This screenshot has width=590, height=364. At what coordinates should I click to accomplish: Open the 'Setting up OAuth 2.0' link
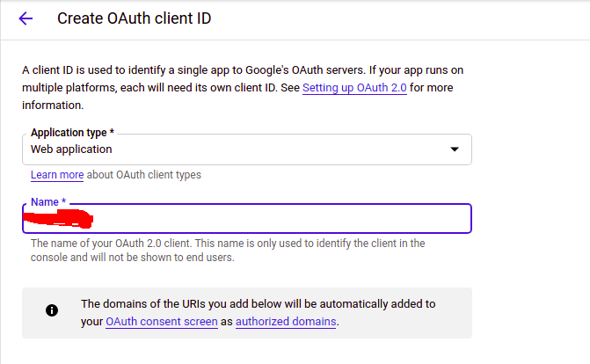tap(354, 89)
